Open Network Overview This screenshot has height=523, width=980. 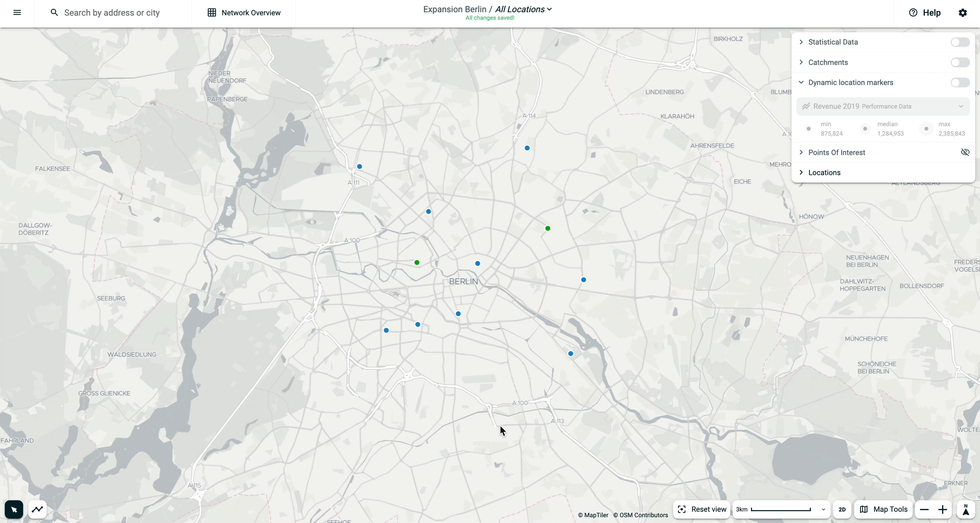click(244, 13)
